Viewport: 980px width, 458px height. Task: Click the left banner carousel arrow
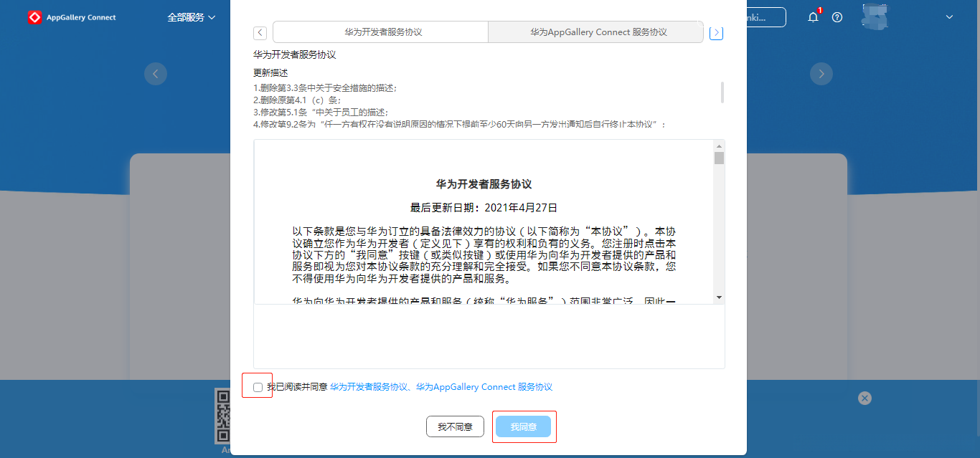tap(156, 73)
